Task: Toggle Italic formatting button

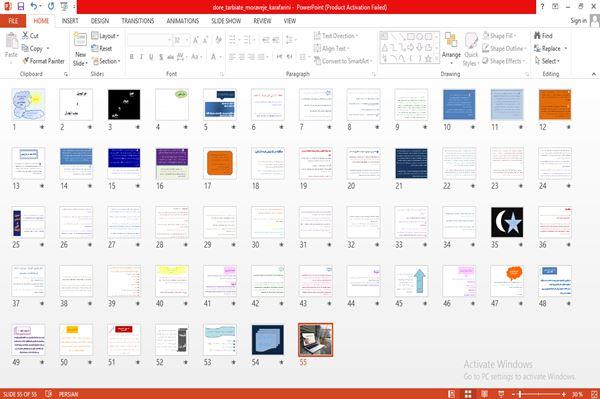Action: (141, 57)
